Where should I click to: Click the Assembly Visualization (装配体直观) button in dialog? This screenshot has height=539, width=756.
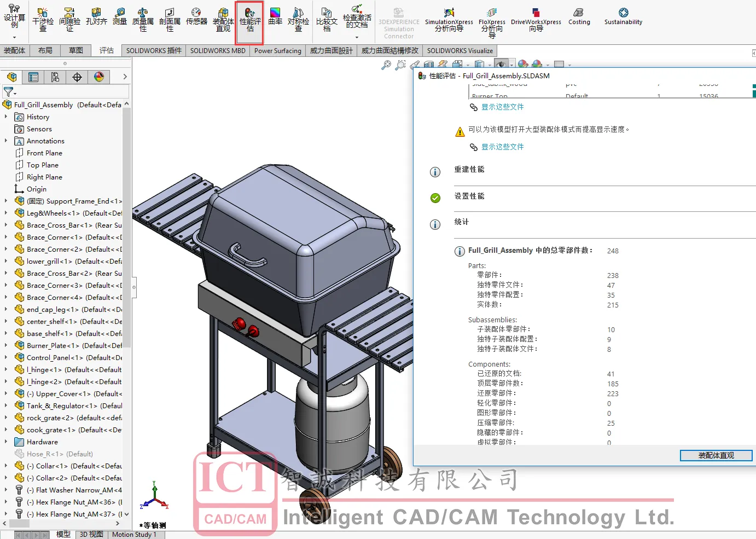point(716,455)
